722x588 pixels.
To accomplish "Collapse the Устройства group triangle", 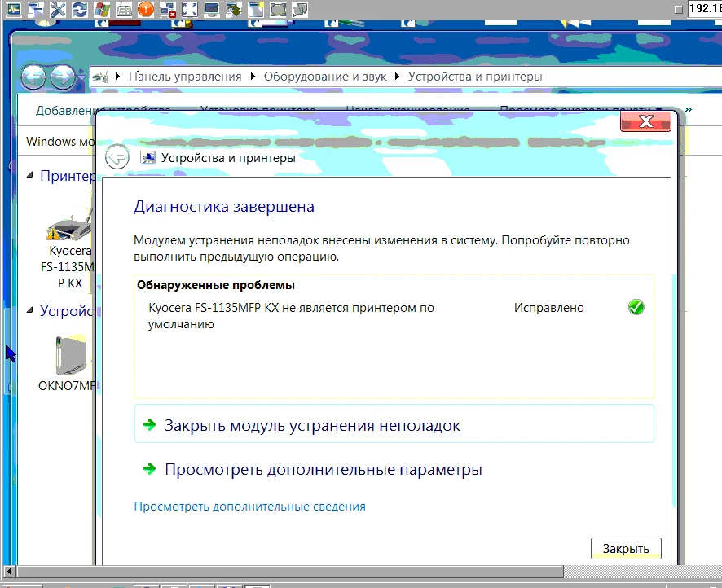I will click(30, 310).
